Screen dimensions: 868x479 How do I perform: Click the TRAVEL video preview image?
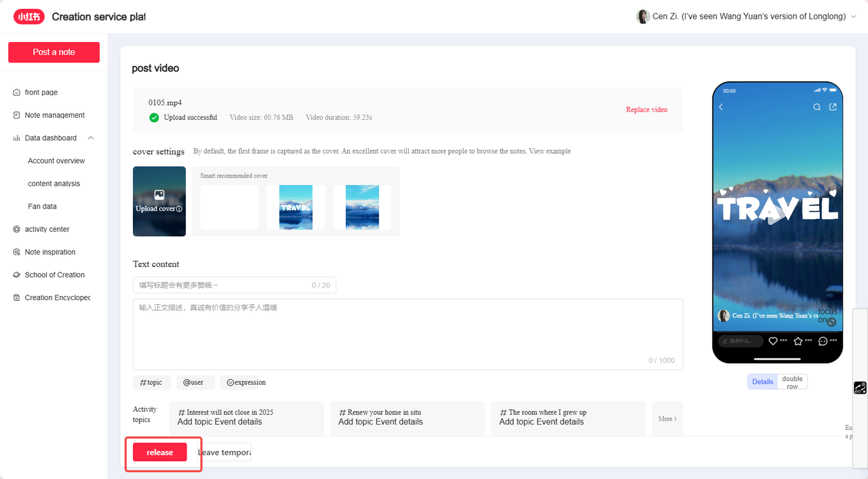777,210
